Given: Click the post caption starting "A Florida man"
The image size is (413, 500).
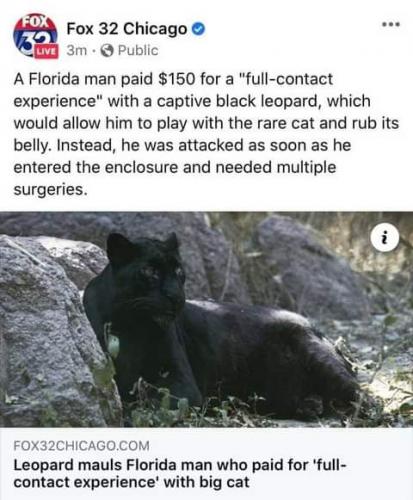Looking at the screenshot, I should point(206,134).
